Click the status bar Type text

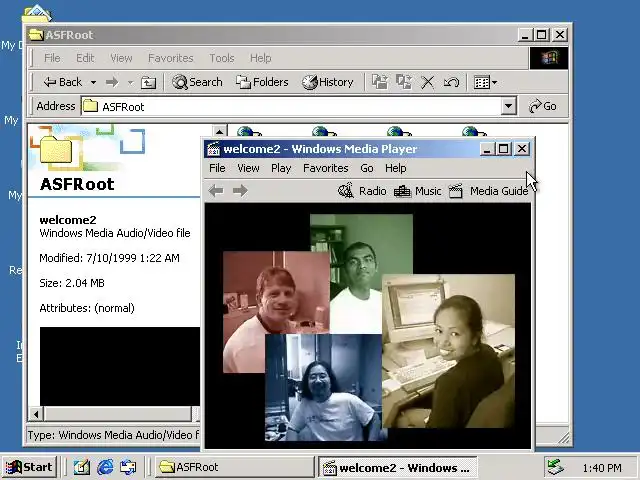click(113, 435)
